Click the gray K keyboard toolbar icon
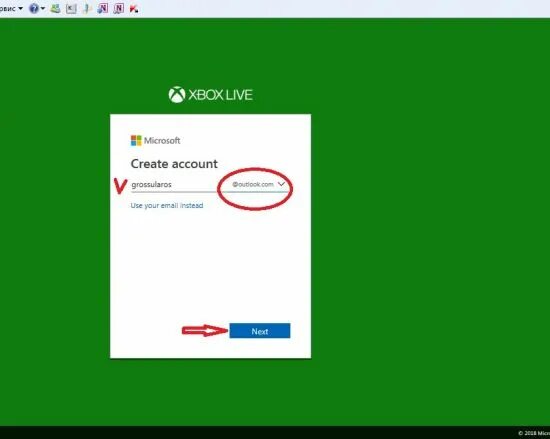 (x=71, y=8)
